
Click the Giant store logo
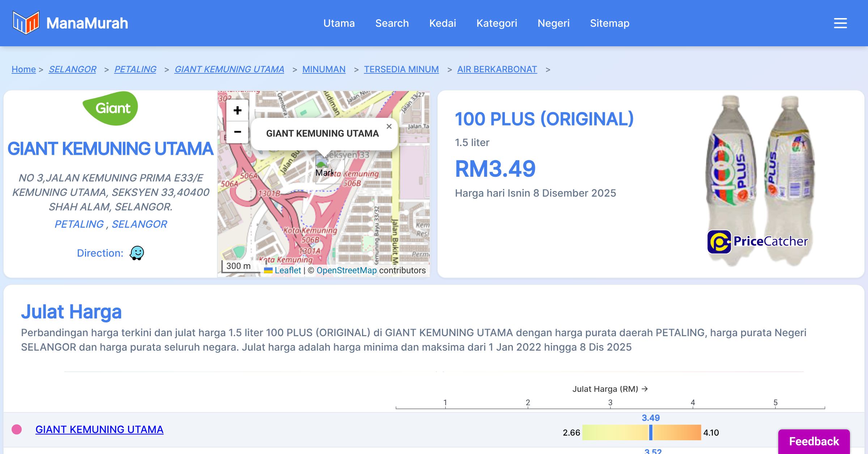pyautogui.click(x=110, y=108)
